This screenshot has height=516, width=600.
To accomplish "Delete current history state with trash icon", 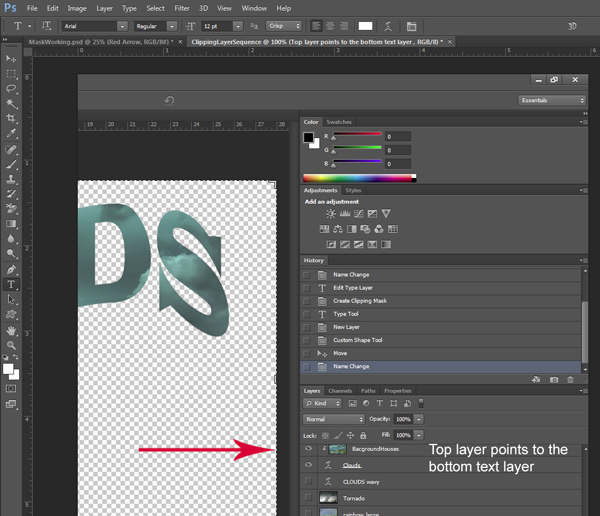I will [571, 379].
